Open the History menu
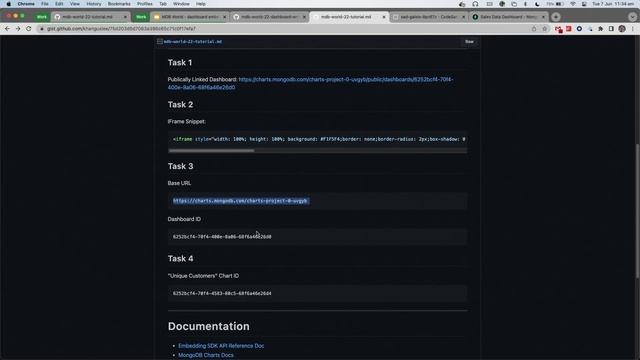 click(93, 4)
